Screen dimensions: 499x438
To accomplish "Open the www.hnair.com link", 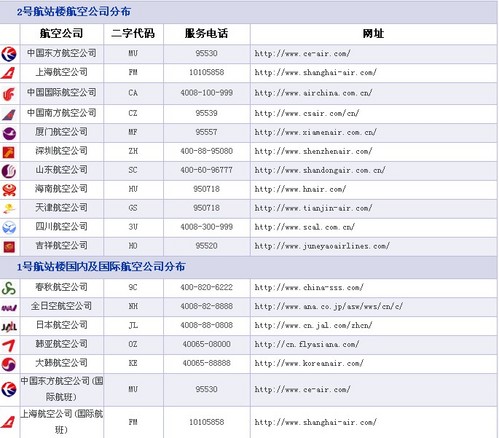I will (300, 189).
